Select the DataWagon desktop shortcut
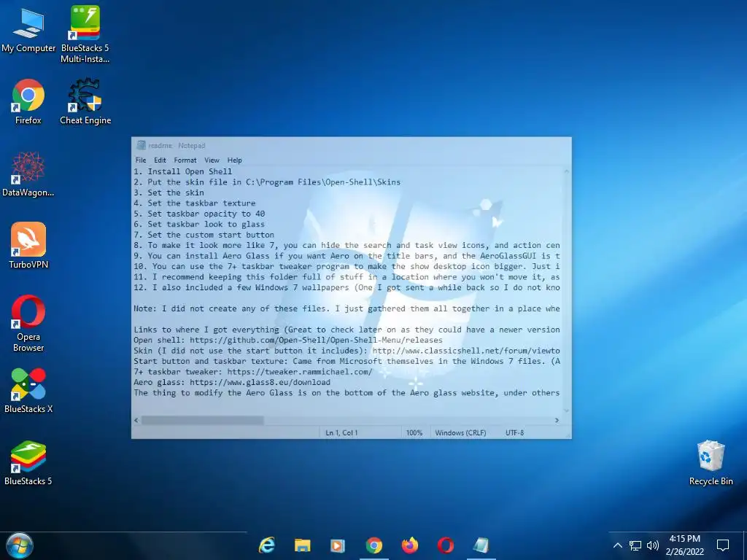 [x=28, y=174]
